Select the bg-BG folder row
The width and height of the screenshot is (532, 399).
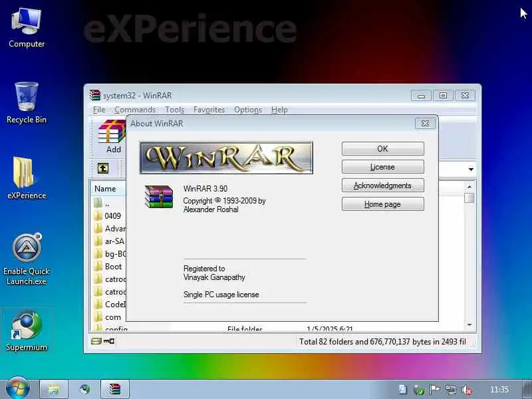click(109, 254)
